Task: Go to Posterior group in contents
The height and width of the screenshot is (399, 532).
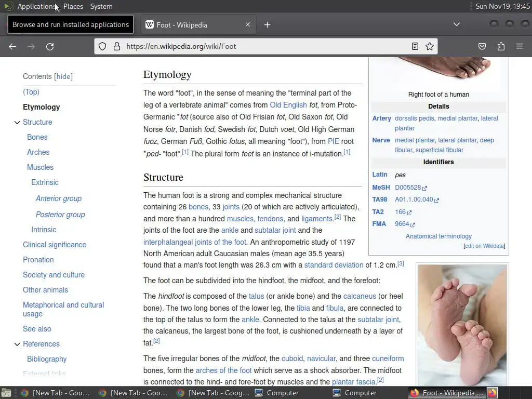Action: pos(60,215)
